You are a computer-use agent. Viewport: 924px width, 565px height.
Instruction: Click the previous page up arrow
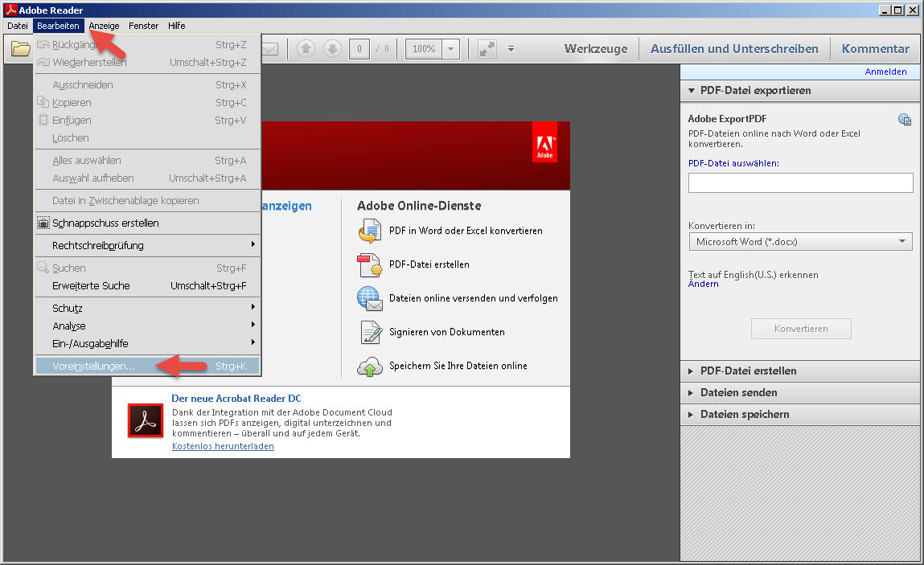click(x=306, y=49)
